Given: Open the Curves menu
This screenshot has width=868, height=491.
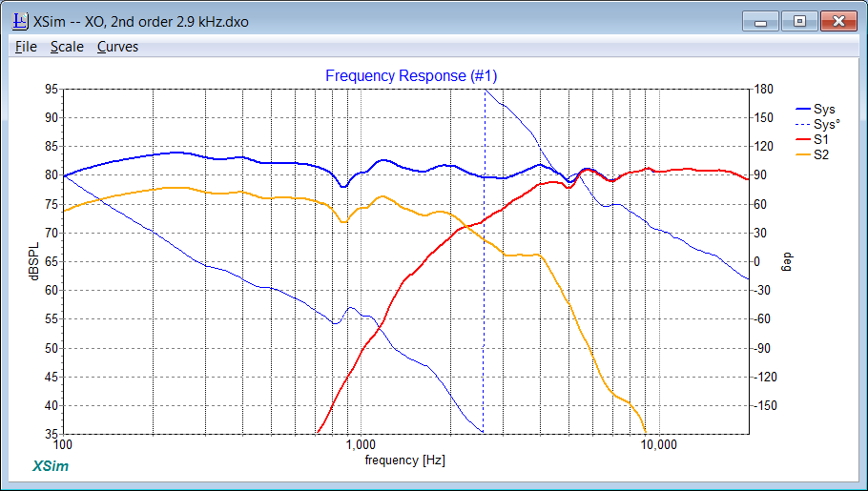Looking at the screenshot, I should pyautogui.click(x=118, y=47).
